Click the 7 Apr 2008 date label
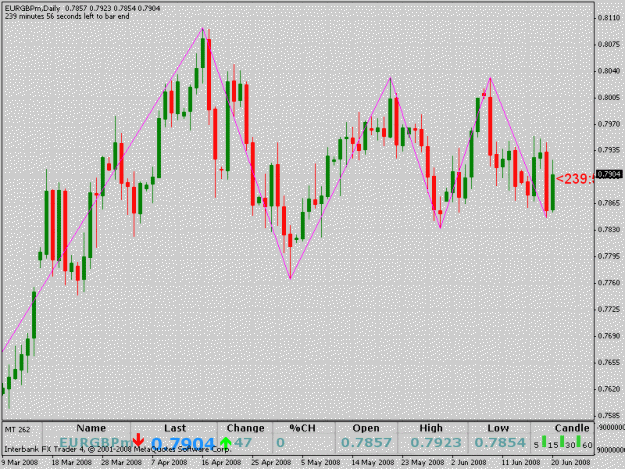The image size is (625, 469). coord(169,462)
